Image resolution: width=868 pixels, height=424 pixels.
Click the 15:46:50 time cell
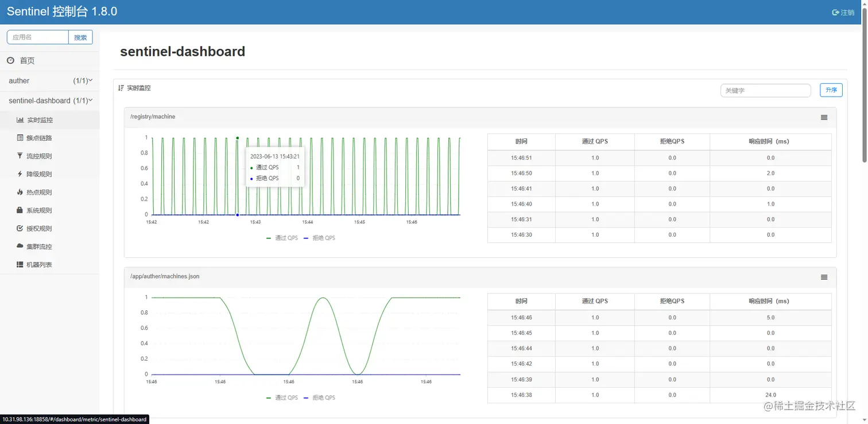coord(521,173)
